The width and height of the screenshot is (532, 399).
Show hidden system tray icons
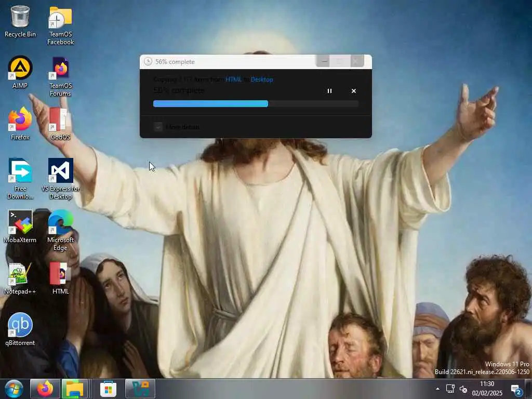click(x=437, y=389)
